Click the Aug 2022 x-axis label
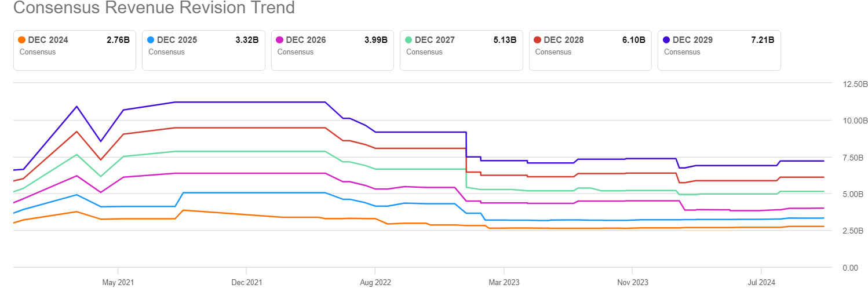Screen dimensions: 868x299 (x=375, y=283)
